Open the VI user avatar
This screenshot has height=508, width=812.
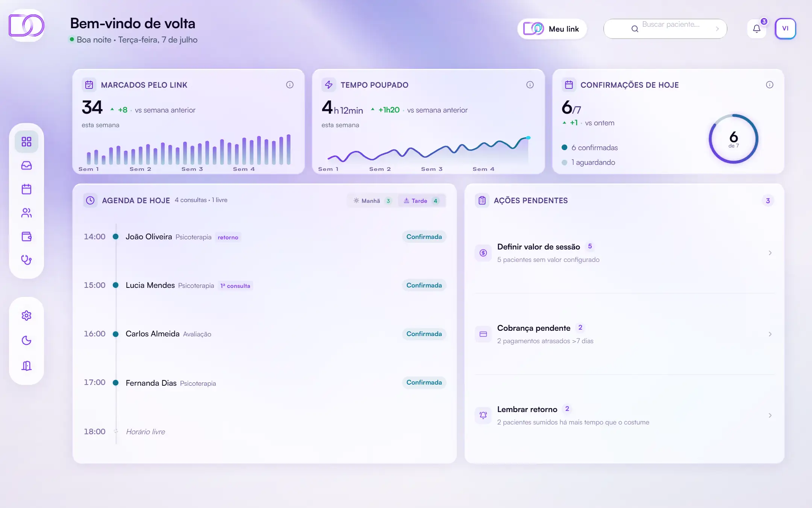click(x=785, y=29)
